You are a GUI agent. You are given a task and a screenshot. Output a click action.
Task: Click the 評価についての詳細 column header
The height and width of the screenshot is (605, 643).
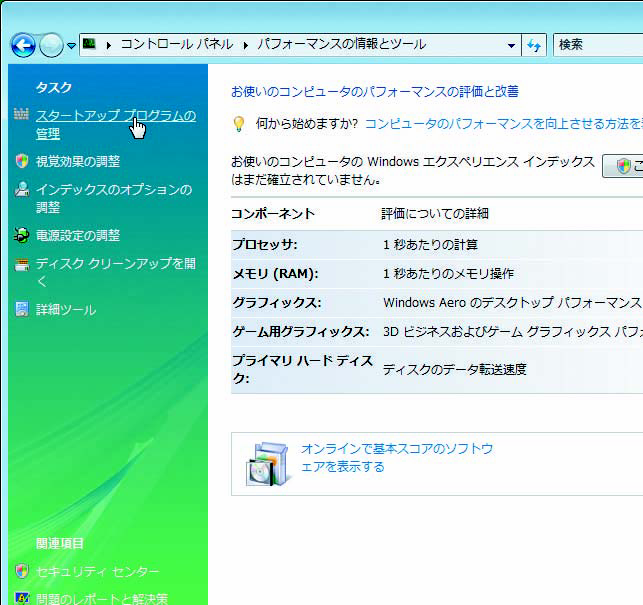tap(435, 214)
